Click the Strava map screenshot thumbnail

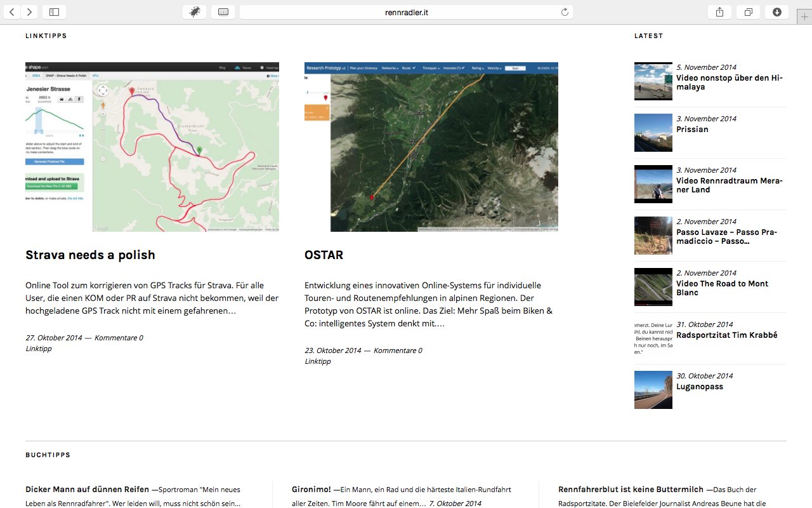152,147
